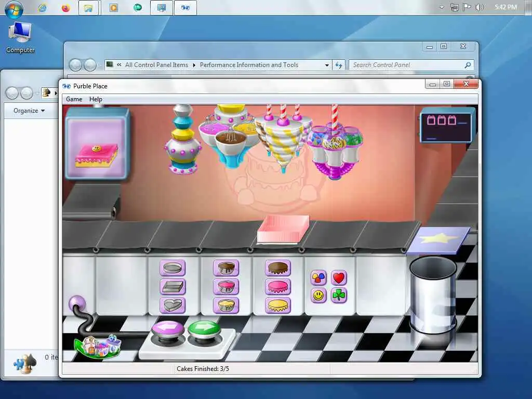Screen dimensions: 532x399
Task: Click the search magnifier icon in Control Panel
Action: 468,65
